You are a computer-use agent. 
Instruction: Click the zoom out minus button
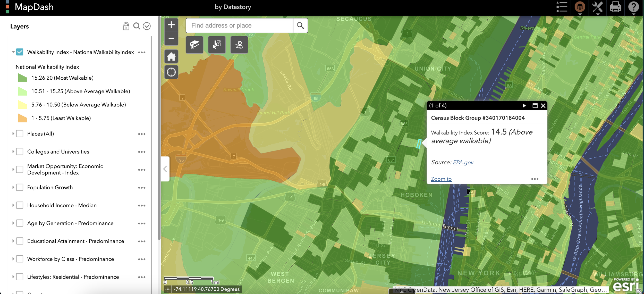point(171,38)
